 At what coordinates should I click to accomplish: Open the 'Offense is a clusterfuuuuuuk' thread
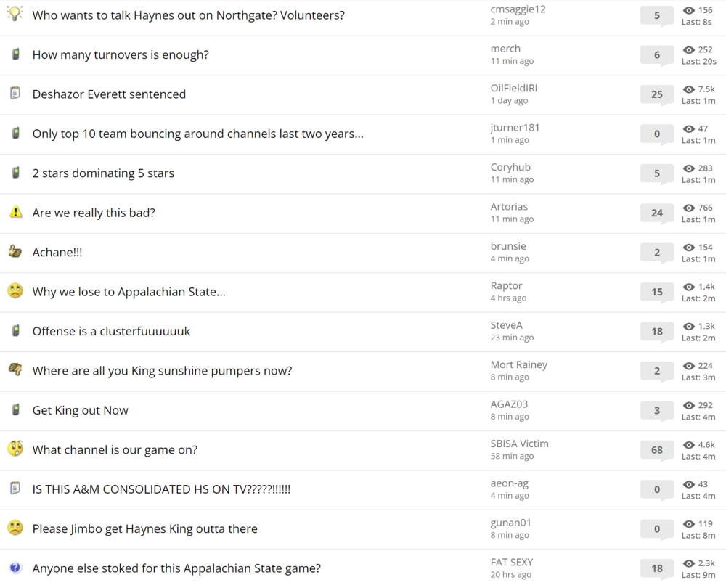[111, 331]
